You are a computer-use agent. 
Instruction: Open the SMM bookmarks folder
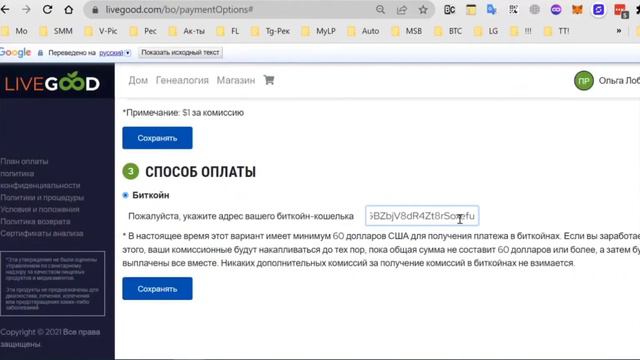click(x=57, y=31)
